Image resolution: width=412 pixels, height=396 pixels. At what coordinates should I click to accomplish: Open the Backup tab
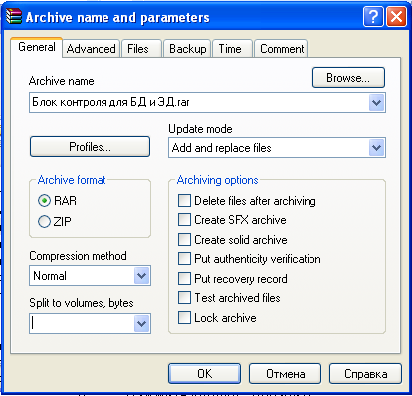[187, 49]
